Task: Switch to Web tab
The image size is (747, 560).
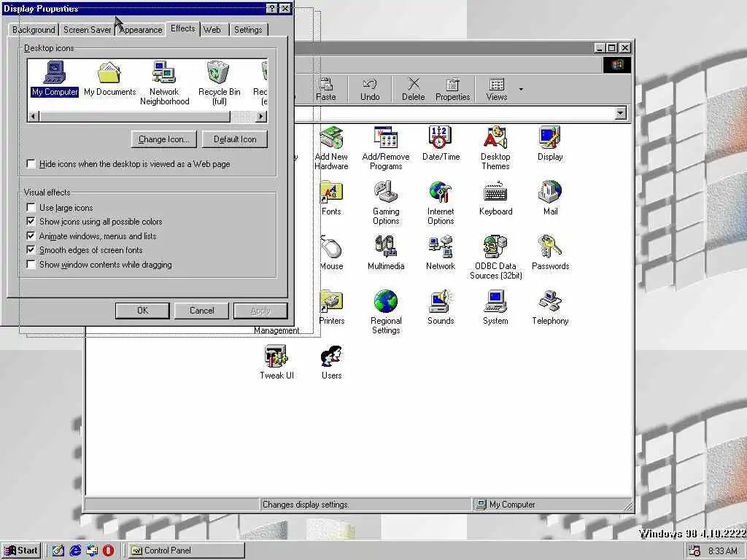Action: 212,29
